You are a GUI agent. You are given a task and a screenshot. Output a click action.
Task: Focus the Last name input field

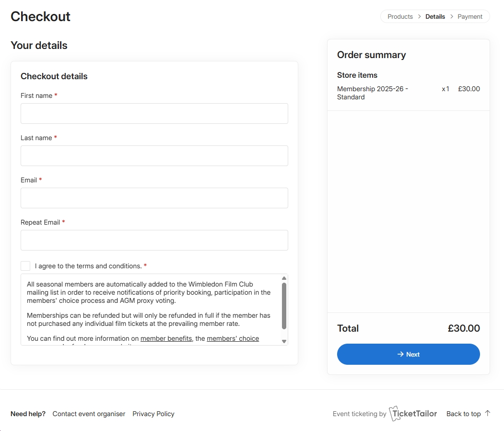(154, 156)
